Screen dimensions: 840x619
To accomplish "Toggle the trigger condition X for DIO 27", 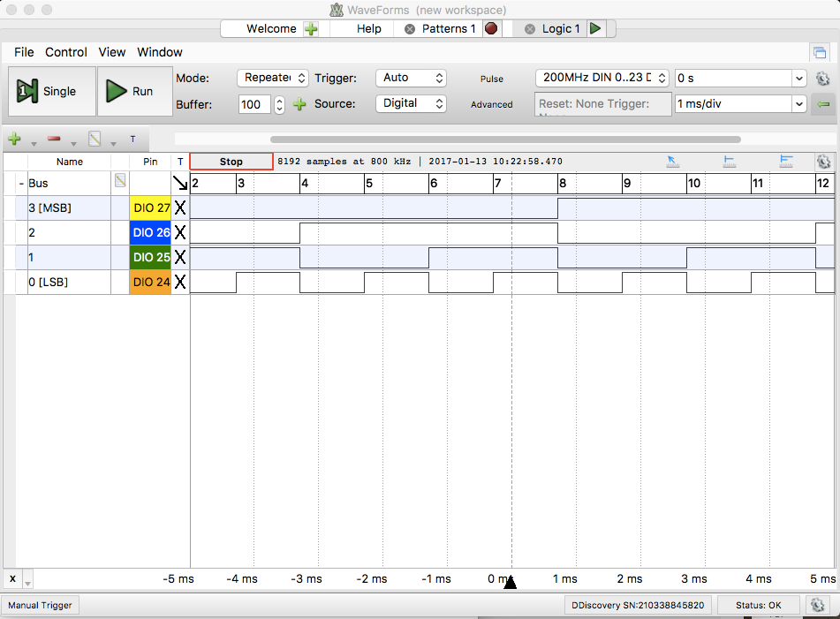I will [180, 208].
